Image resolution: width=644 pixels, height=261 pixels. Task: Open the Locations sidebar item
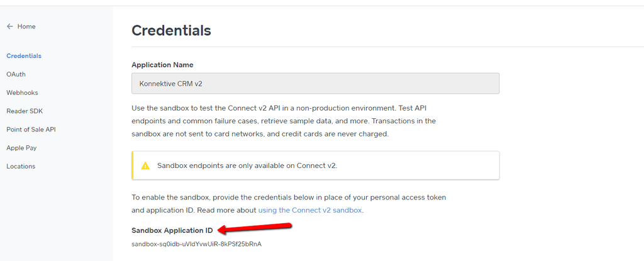point(21,166)
